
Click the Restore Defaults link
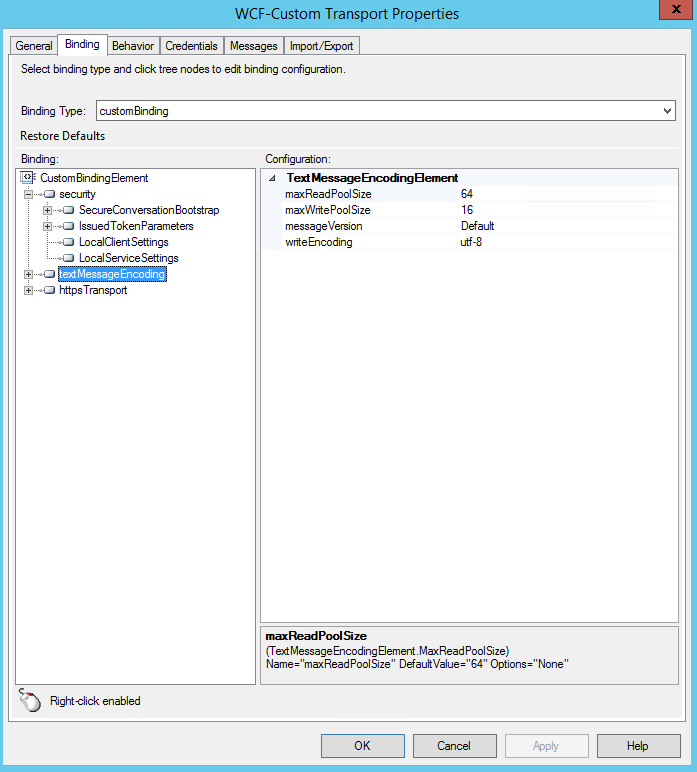click(x=63, y=136)
